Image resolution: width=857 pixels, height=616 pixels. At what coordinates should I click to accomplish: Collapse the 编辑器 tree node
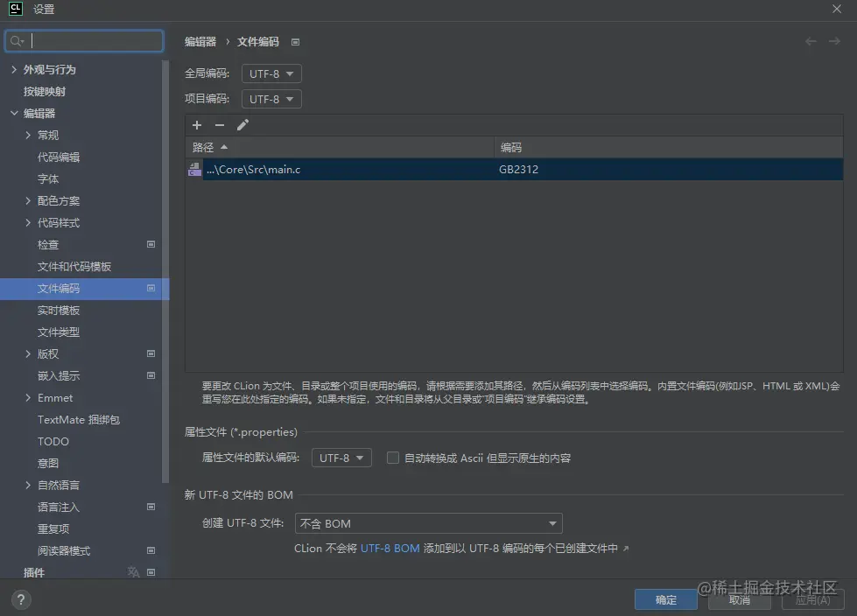tap(14, 113)
